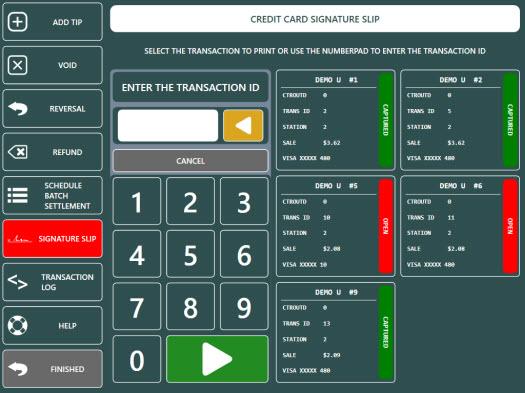Click the Reversal arrow icon
525x393 pixels.
click(18, 108)
